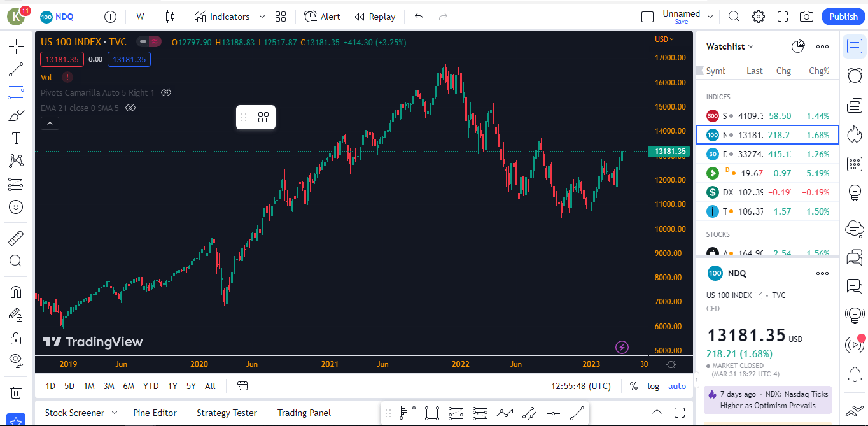Open the Calendar panel in right sidebar
The height and width of the screenshot is (426, 868).
click(x=855, y=164)
